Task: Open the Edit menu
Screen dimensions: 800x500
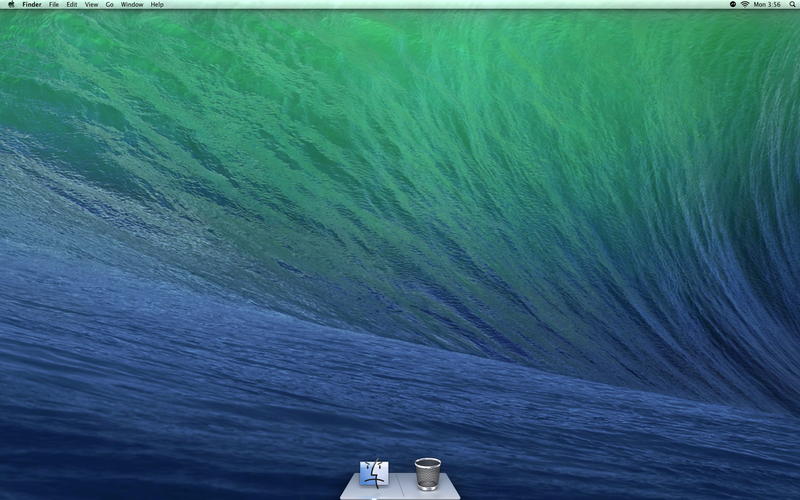Action: point(72,4)
